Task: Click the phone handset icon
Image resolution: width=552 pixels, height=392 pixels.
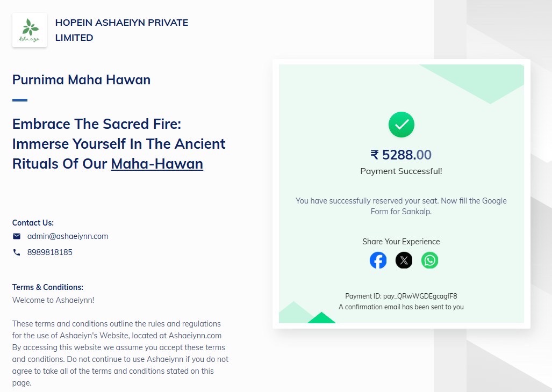Action: coord(17,252)
